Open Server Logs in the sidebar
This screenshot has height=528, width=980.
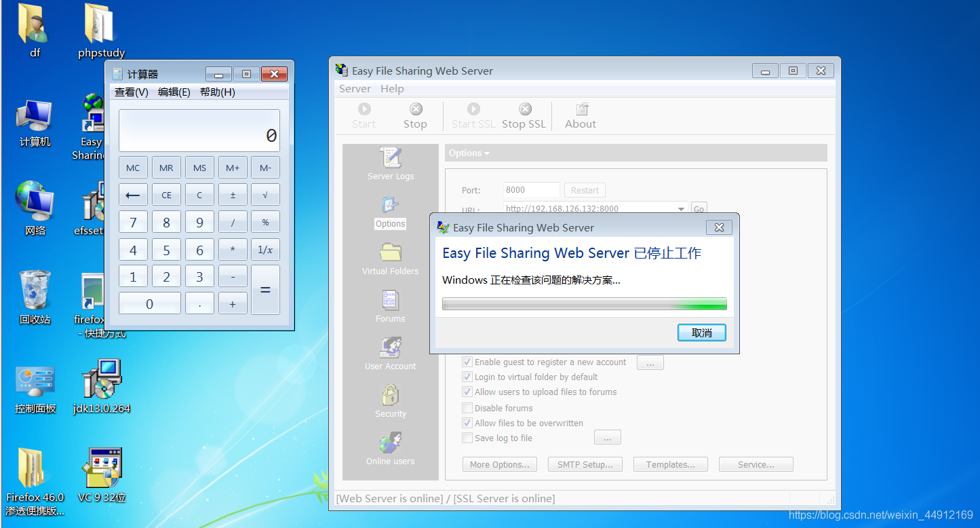(x=391, y=164)
